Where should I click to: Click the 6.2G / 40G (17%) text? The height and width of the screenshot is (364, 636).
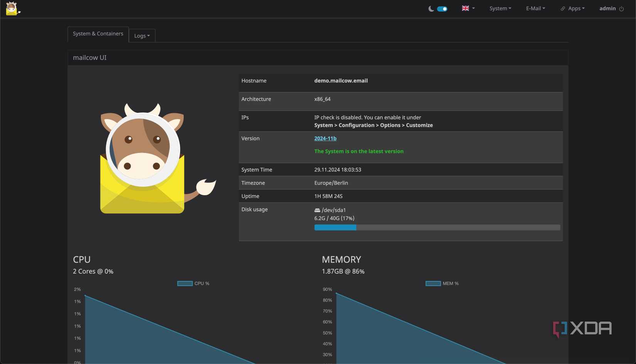[334, 218]
